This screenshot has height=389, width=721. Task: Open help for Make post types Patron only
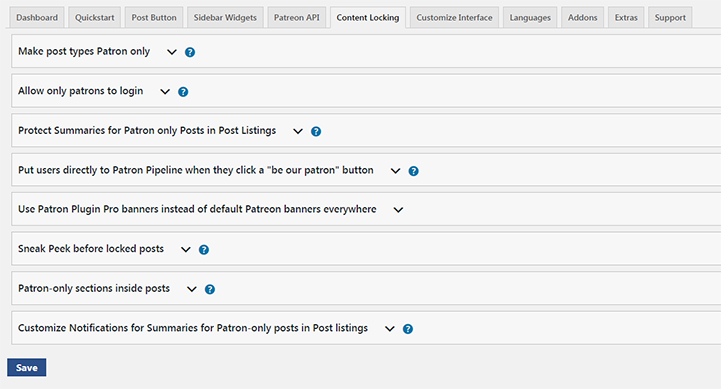pyautogui.click(x=190, y=52)
